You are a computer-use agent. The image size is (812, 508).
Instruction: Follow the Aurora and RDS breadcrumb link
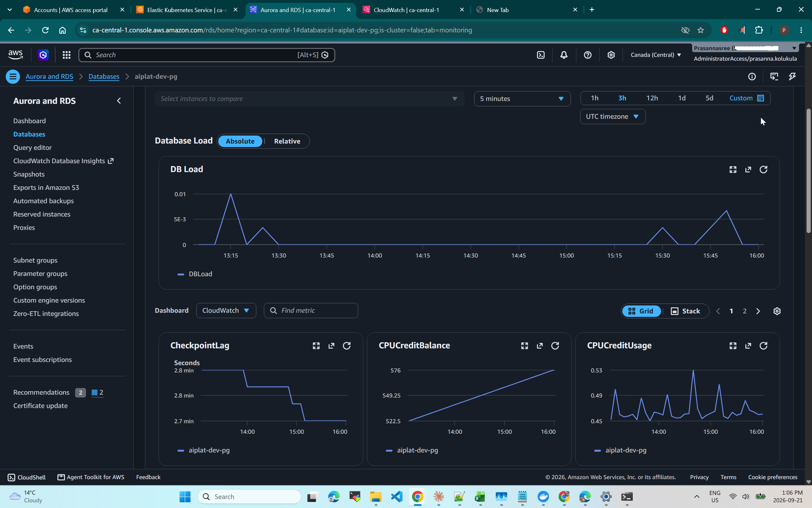tap(49, 77)
